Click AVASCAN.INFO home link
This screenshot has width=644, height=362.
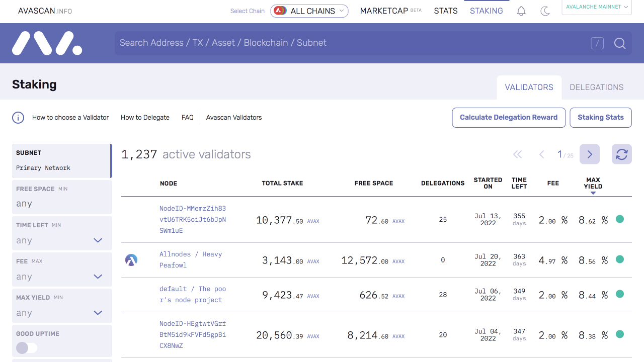click(x=45, y=11)
